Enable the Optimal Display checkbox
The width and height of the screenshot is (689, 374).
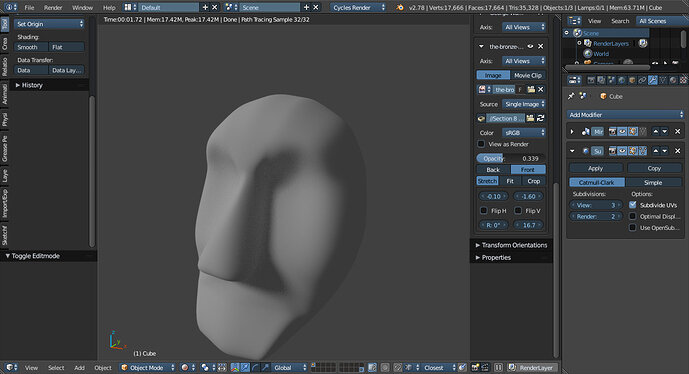pos(633,216)
